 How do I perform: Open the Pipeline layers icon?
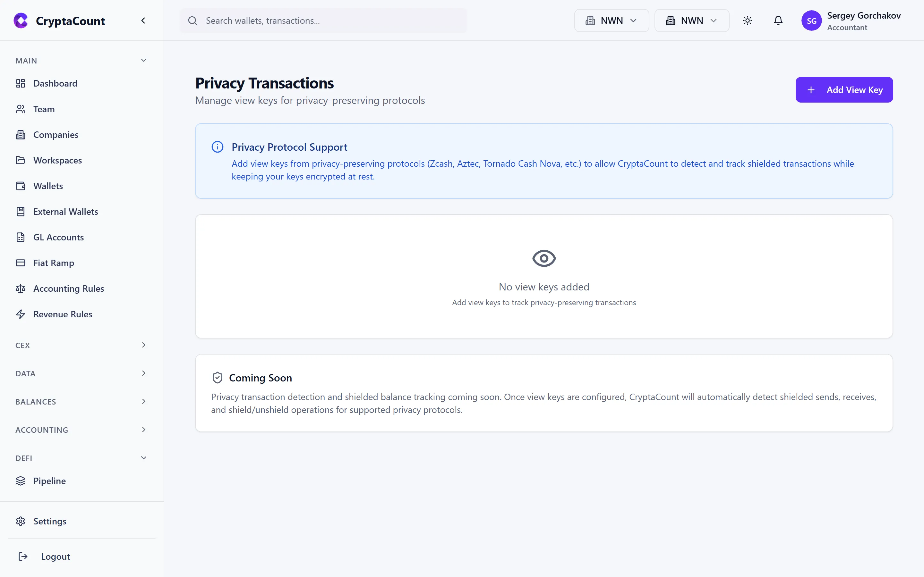(x=21, y=481)
